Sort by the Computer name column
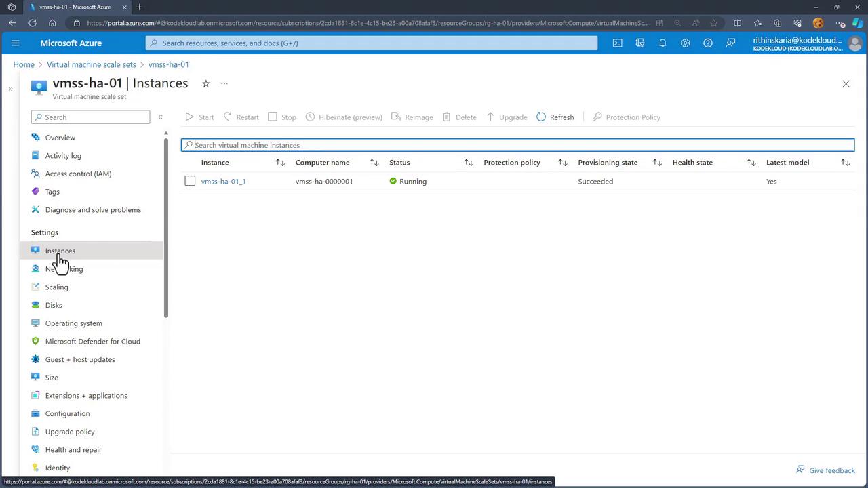The width and height of the screenshot is (868, 488). (374, 163)
